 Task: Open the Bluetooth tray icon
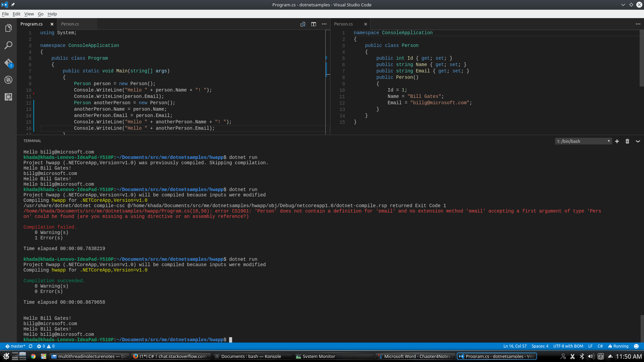click(582, 356)
